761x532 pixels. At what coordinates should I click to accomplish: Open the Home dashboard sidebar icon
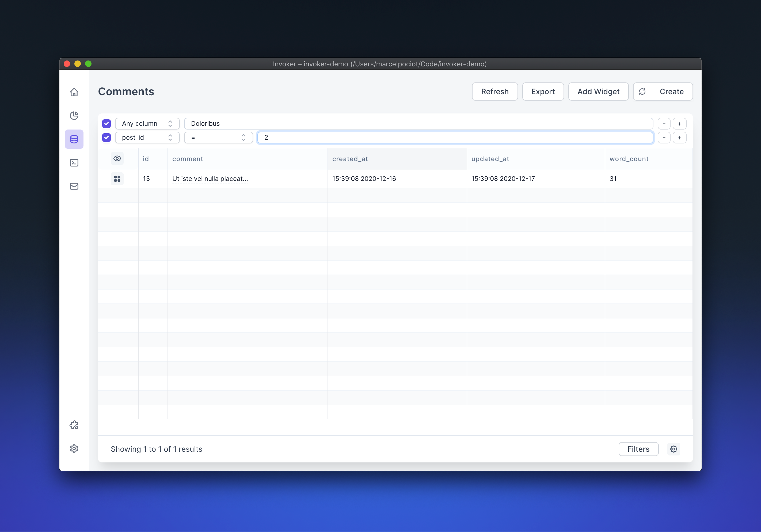click(x=74, y=92)
